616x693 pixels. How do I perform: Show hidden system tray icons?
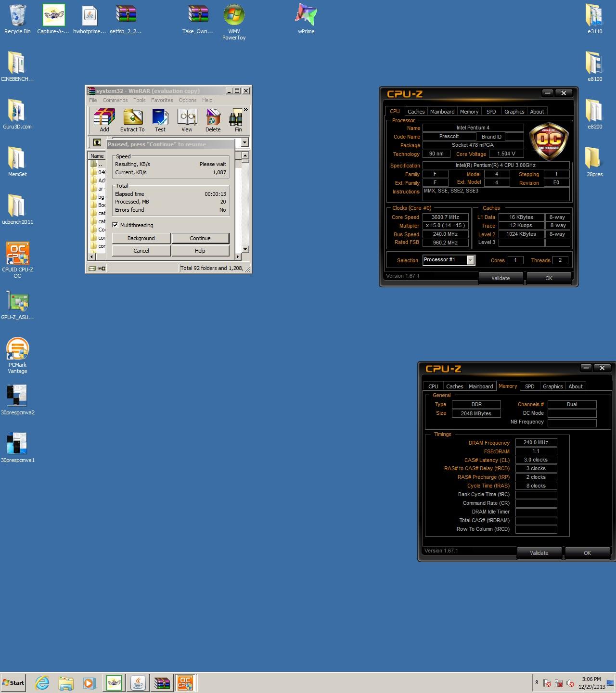[537, 682]
